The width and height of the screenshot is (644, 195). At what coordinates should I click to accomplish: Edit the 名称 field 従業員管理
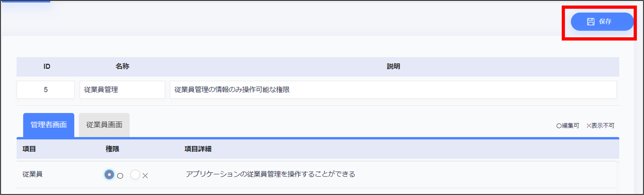pos(122,90)
